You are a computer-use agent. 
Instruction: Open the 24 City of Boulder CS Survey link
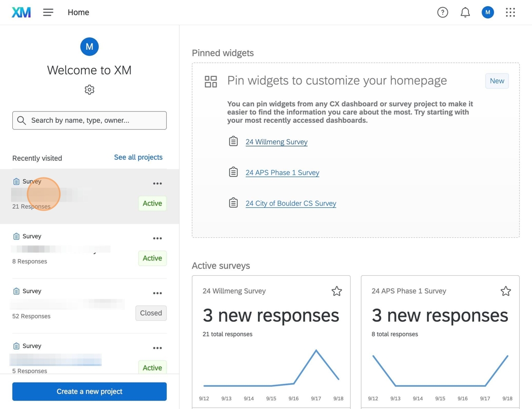pos(291,204)
